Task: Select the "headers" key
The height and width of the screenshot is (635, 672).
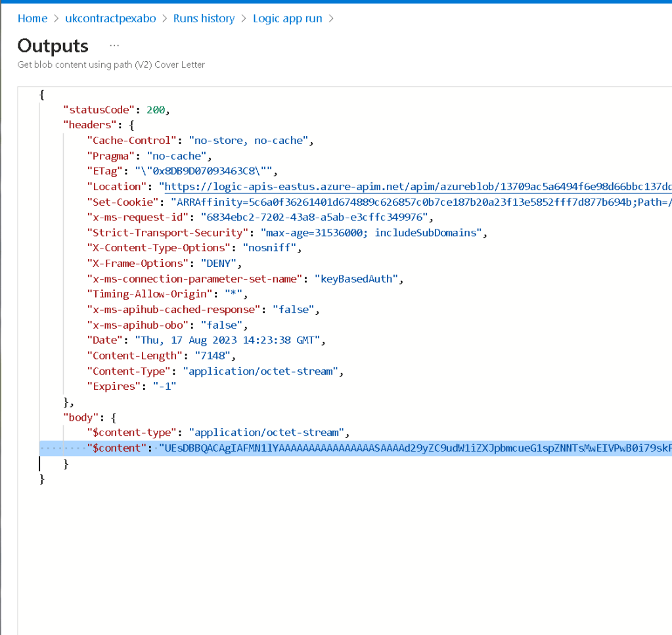Action: tap(90, 125)
